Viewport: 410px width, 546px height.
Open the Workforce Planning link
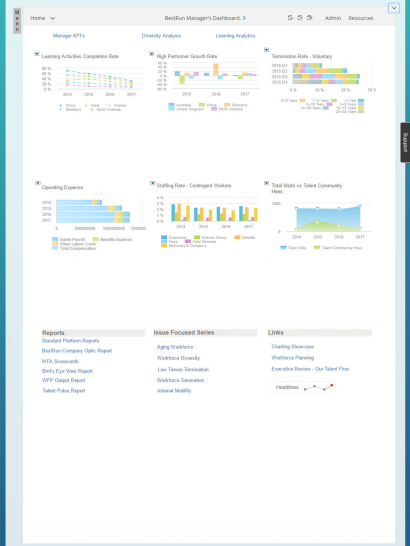point(293,358)
